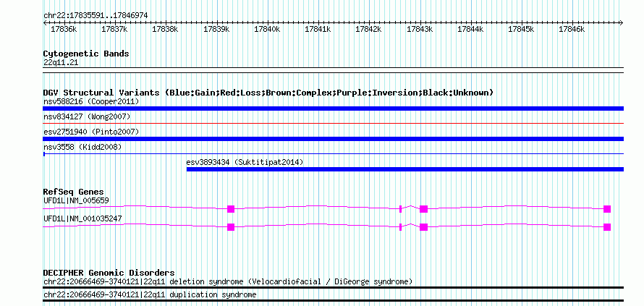Select the blue gain bar under nsv588216
Image resolution: width=644 pixels, height=306 pixels.
pyautogui.click(x=333, y=109)
